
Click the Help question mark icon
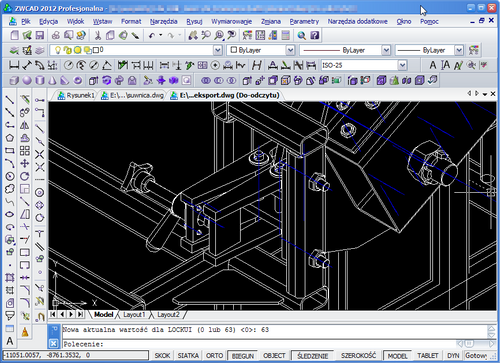pos(315,35)
